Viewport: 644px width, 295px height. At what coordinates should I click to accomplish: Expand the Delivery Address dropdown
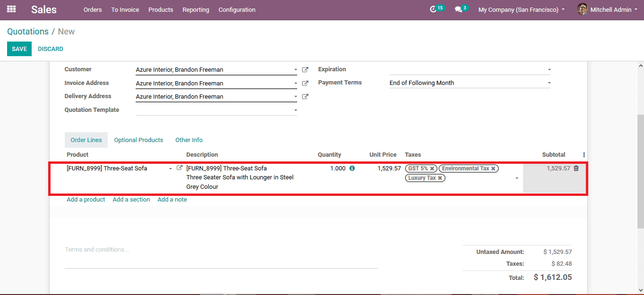point(296,97)
